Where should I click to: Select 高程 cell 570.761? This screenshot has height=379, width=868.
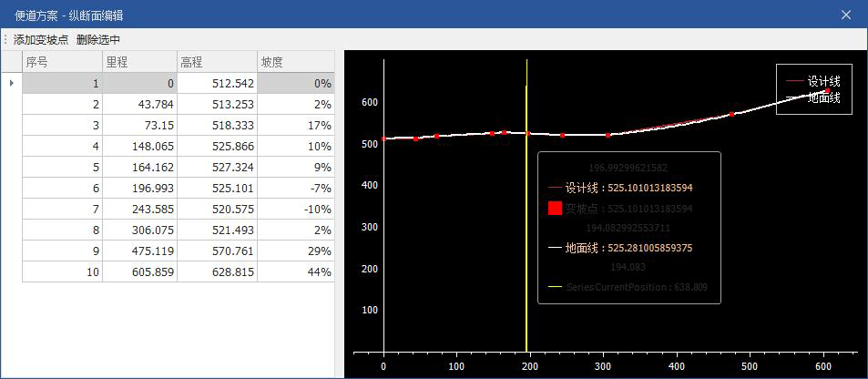click(218, 251)
